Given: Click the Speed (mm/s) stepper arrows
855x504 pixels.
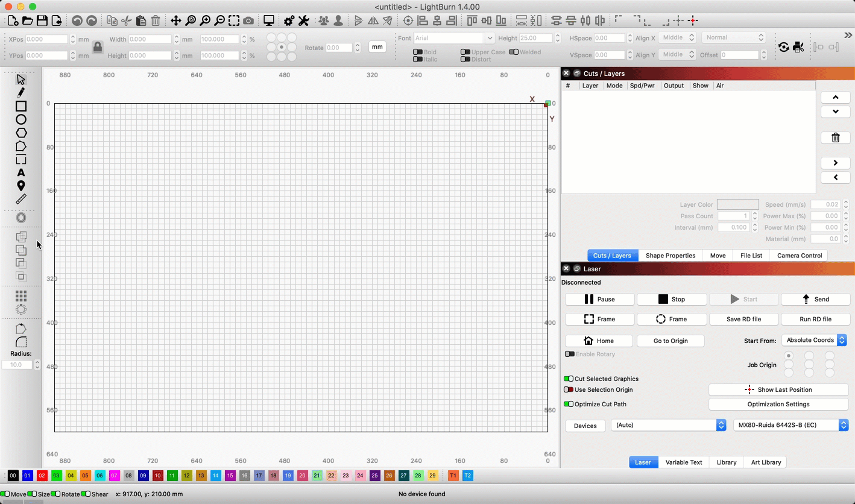Looking at the screenshot, I should click(x=846, y=204).
